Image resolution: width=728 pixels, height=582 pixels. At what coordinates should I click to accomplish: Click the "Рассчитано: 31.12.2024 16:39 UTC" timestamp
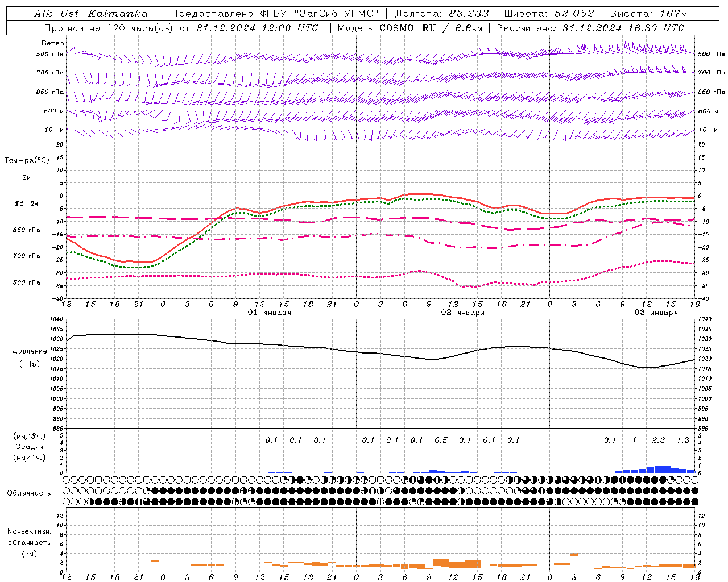(590, 28)
